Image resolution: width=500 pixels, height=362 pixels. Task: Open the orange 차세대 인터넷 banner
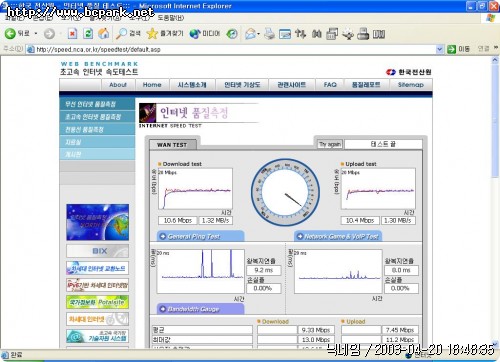[x=97, y=319]
